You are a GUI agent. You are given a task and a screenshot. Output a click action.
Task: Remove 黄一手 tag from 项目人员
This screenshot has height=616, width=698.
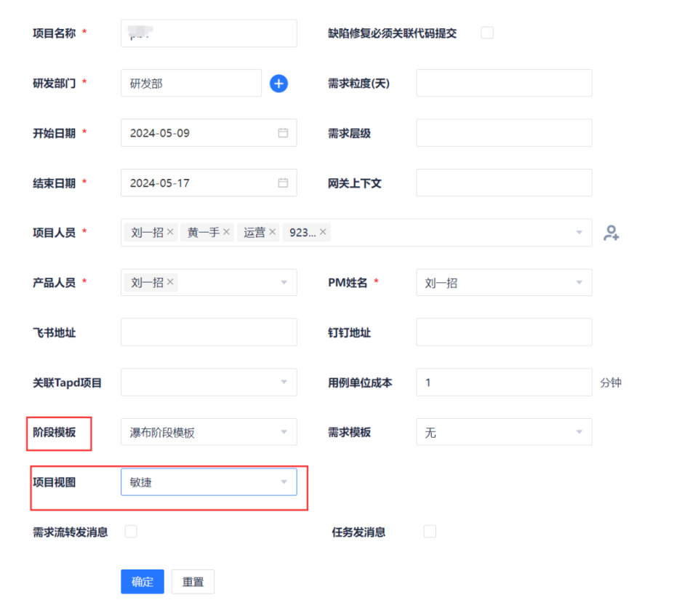point(226,231)
